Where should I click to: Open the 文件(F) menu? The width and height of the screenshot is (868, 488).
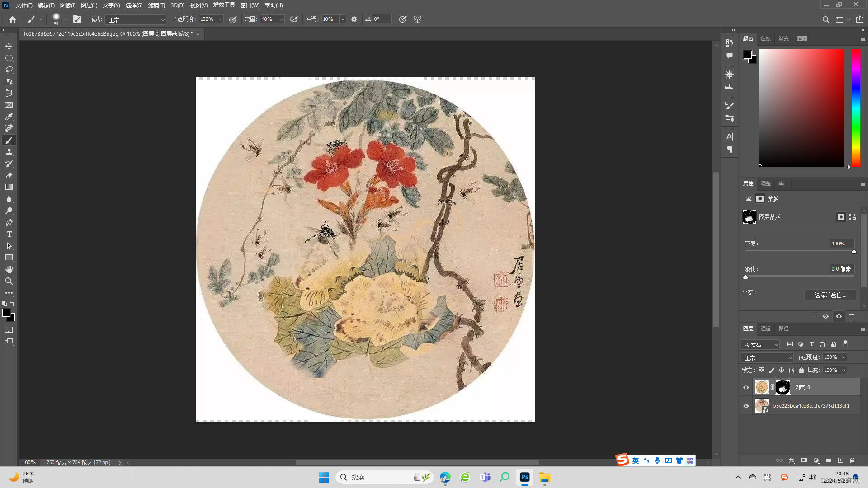[x=24, y=5]
